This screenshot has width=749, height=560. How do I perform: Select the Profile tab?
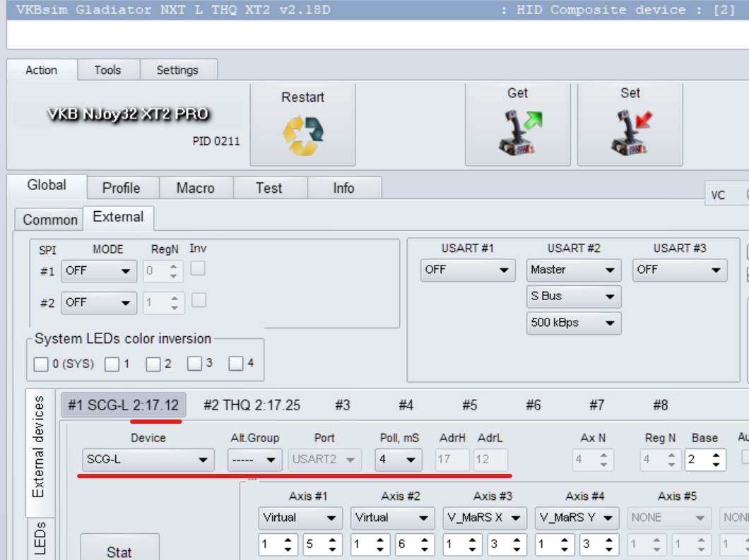click(x=122, y=188)
